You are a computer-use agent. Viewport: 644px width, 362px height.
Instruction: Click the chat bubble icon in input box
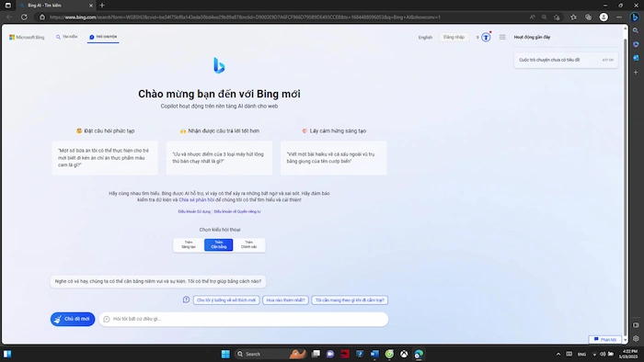tap(107, 319)
